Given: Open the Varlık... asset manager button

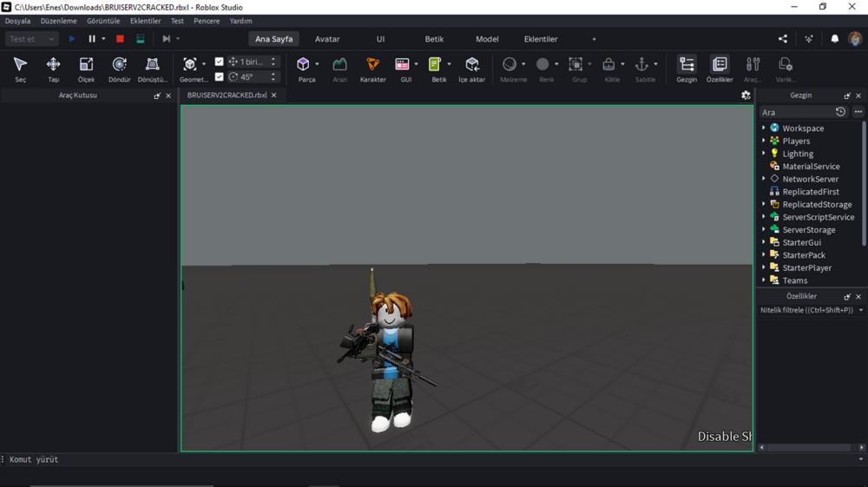Looking at the screenshot, I should 786,69.
